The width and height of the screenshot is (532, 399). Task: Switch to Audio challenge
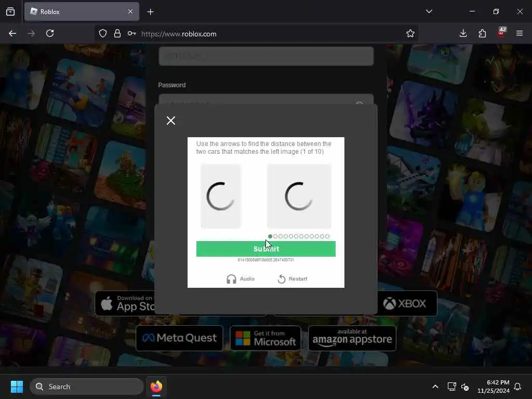240,279
